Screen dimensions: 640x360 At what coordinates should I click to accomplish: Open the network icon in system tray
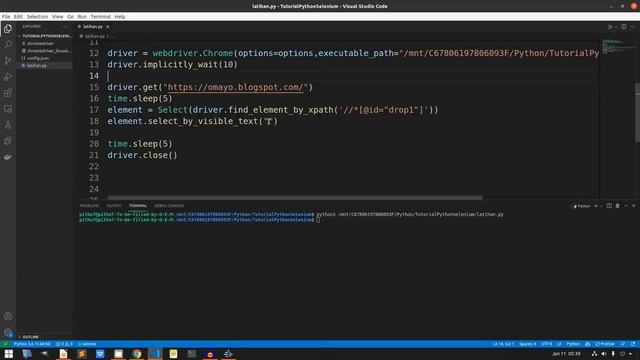tap(594, 354)
